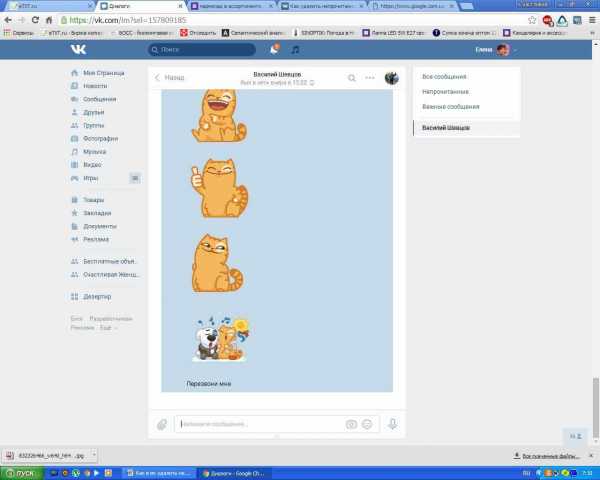Click the browser address bar
Viewport: 600px width, 480px height.
293,20
